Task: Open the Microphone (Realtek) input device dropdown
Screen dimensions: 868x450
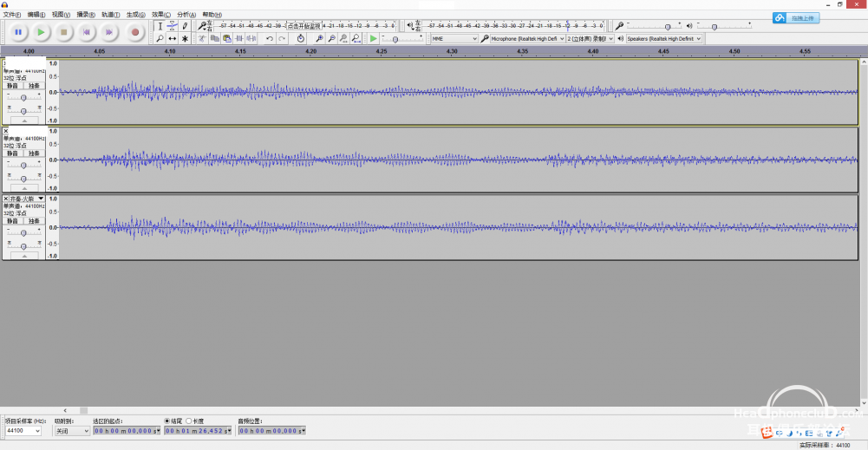Action: 527,39
